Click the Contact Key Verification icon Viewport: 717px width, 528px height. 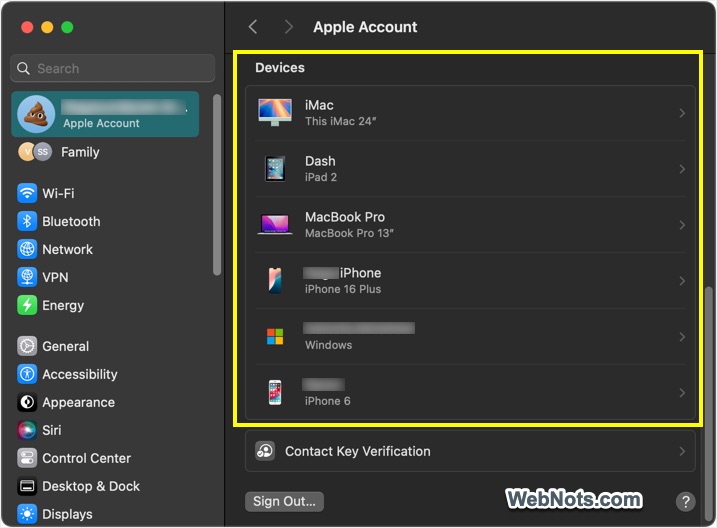(265, 451)
